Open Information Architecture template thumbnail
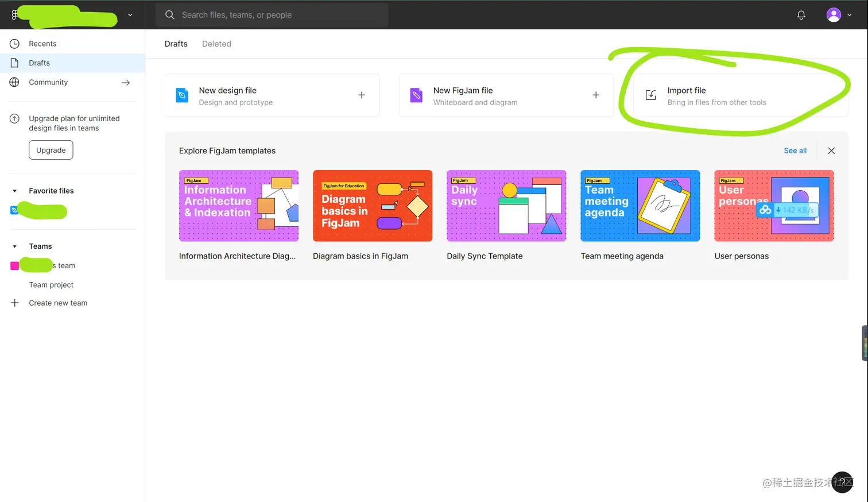 (x=239, y=206)
